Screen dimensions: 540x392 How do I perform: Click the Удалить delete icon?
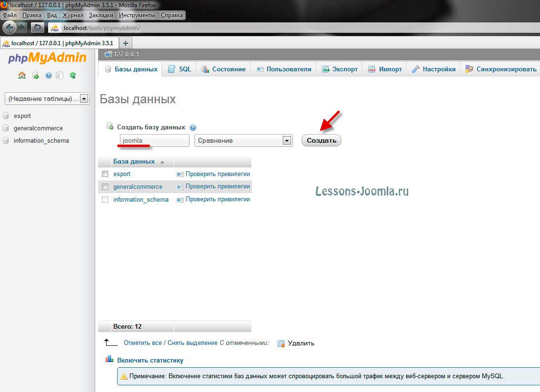pos(281,343)
